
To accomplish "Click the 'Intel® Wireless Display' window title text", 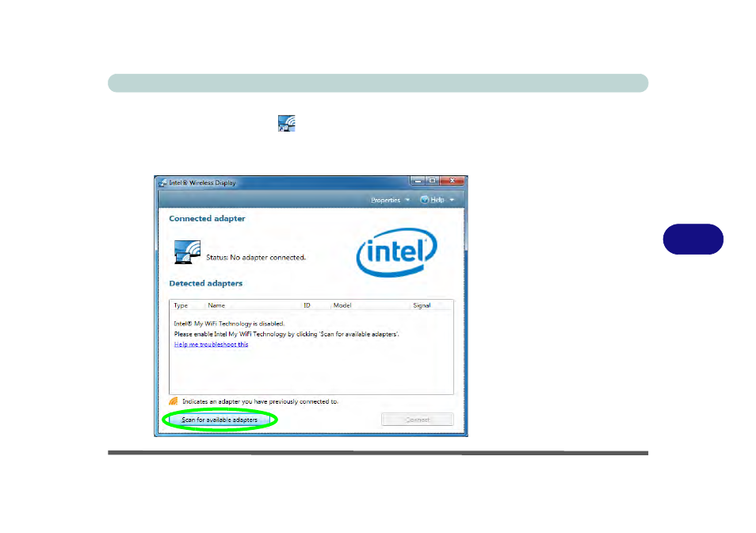I will (203, 182).
